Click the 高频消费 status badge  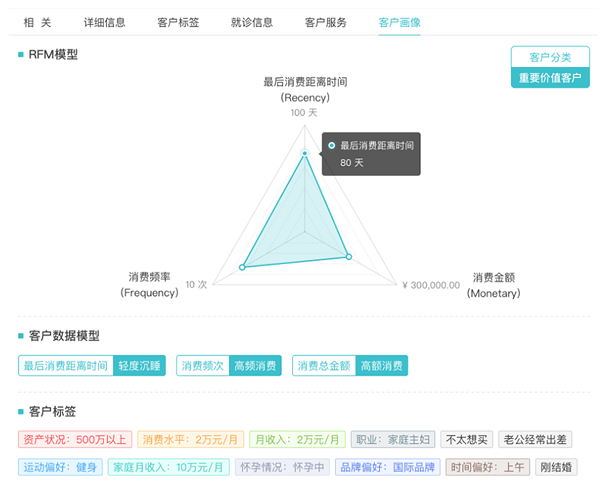[x=255, y=366]
